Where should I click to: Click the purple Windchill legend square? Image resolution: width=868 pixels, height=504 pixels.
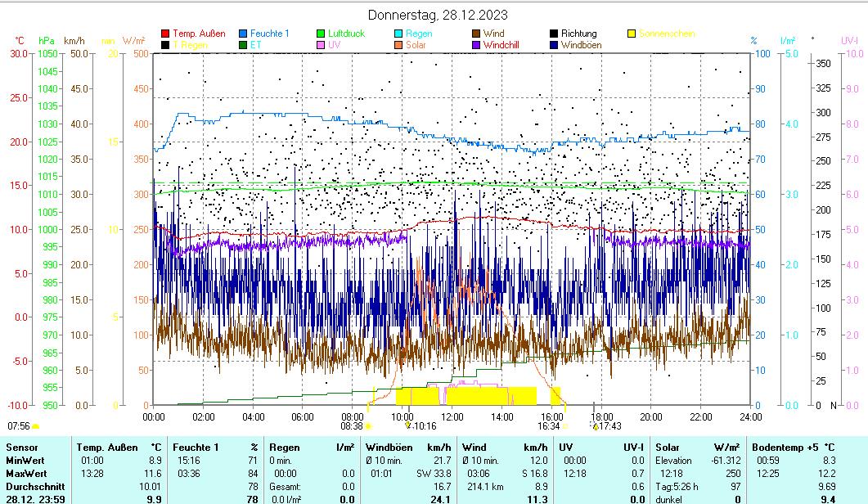(x=477, y=45)
